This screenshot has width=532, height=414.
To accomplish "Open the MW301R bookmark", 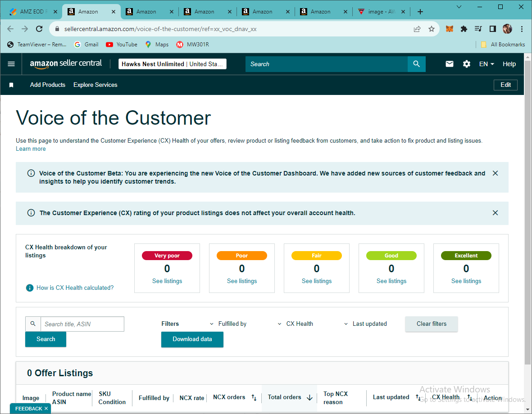I will click(x=193, y=45).
